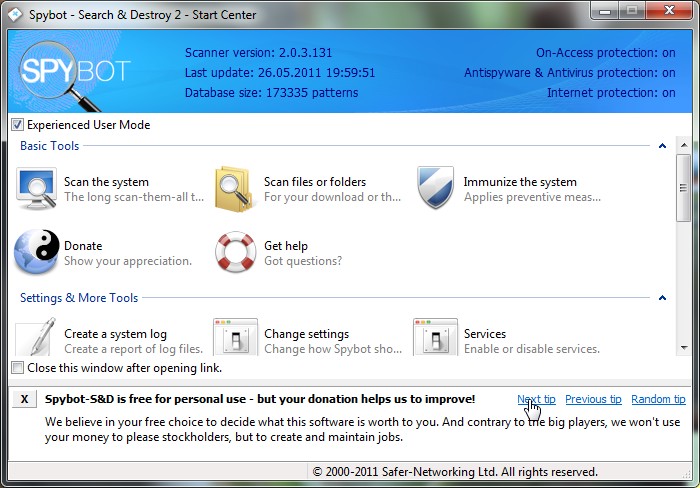Image resolution: width=700 pixels, height=488 pixels.
Task: Click the Get help text label
Action: pyautogui.click(x=286, y=246)
